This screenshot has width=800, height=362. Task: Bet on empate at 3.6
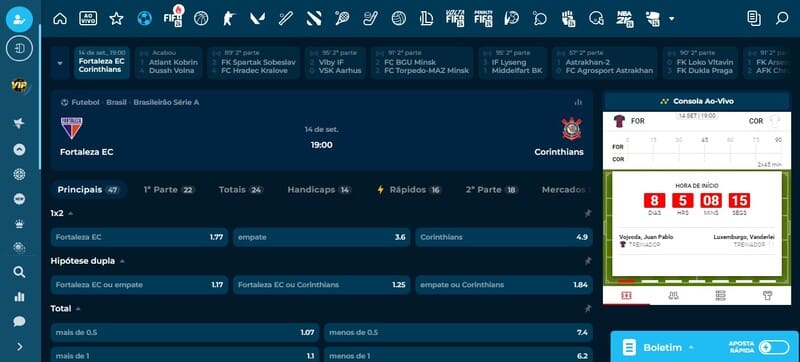click(x=321, y=238)
